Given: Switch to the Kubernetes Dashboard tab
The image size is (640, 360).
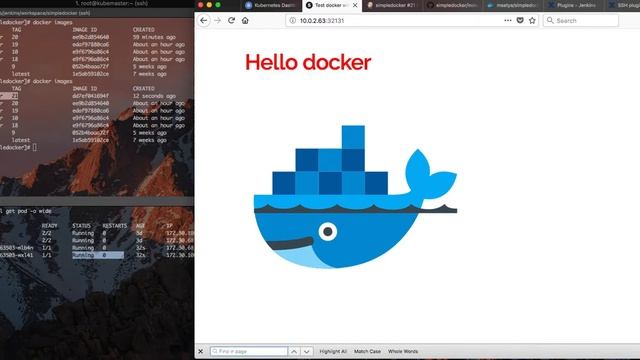Looking at the screenshot, I should (270, 5).
